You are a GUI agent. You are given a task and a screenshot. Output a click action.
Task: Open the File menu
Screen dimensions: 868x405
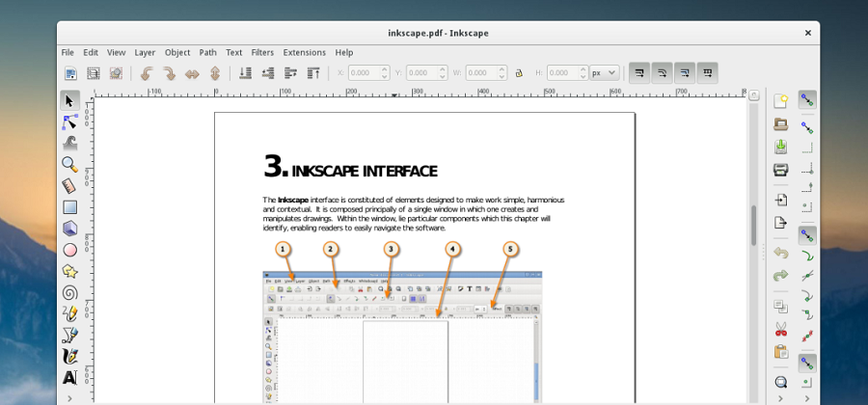click(68, 53)
